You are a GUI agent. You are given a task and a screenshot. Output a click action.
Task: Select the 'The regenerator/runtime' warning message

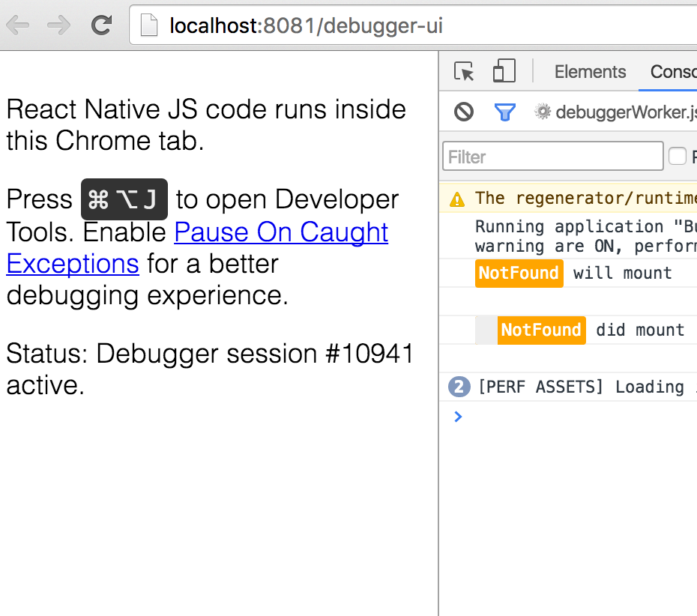586,198
